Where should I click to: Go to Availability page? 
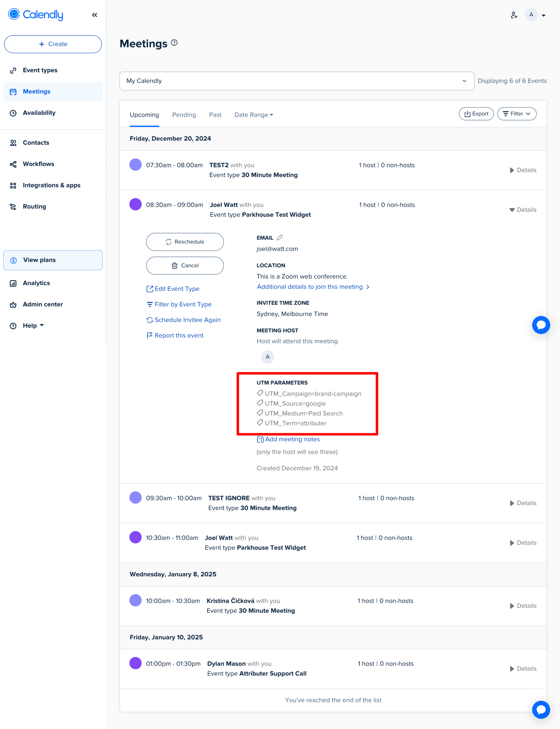[x=53, y=113]
